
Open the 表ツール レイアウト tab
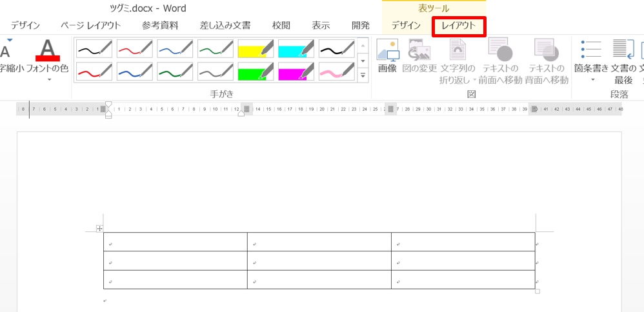coord(459,26)
